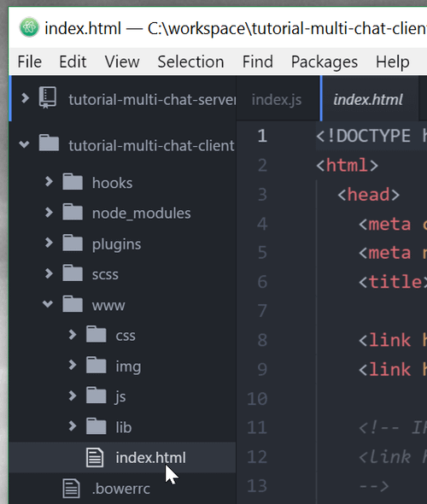Select the js folder name

(120, 397)
